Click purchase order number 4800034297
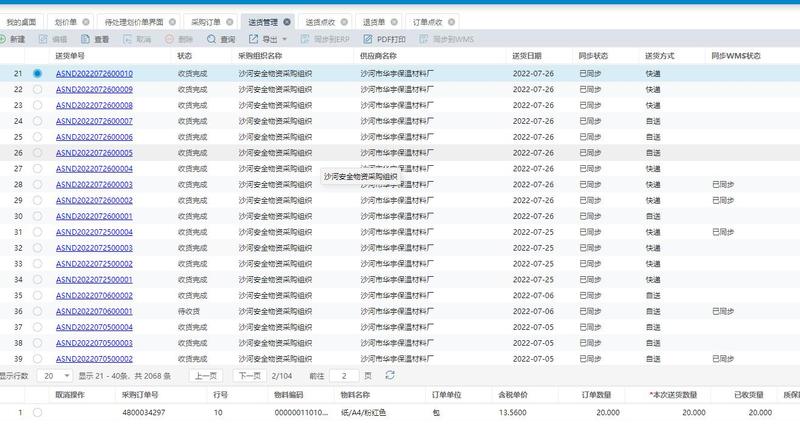 144,412
